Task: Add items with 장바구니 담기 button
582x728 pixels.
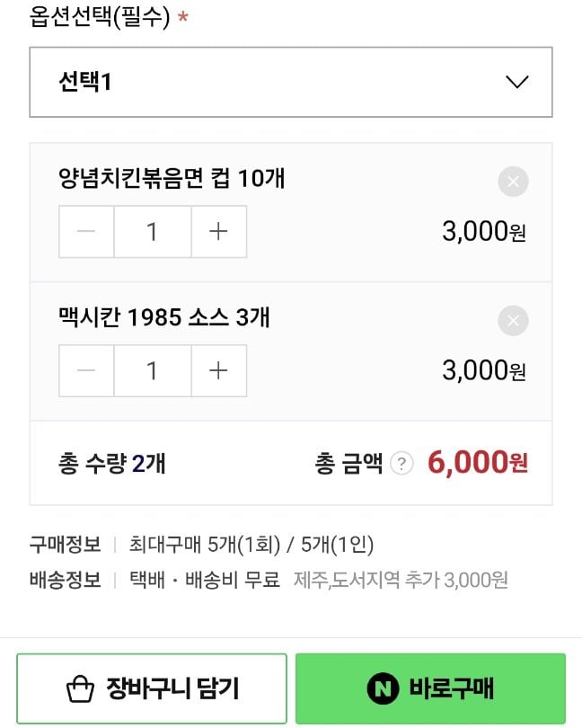Action: pyautogui.click(x=152, y=689)
